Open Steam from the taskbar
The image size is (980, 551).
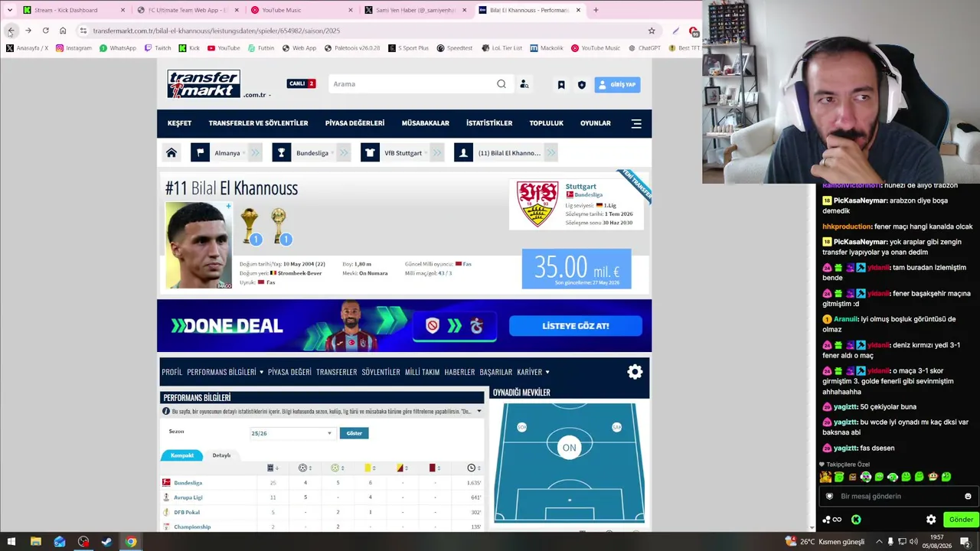[x=106, y=542]
